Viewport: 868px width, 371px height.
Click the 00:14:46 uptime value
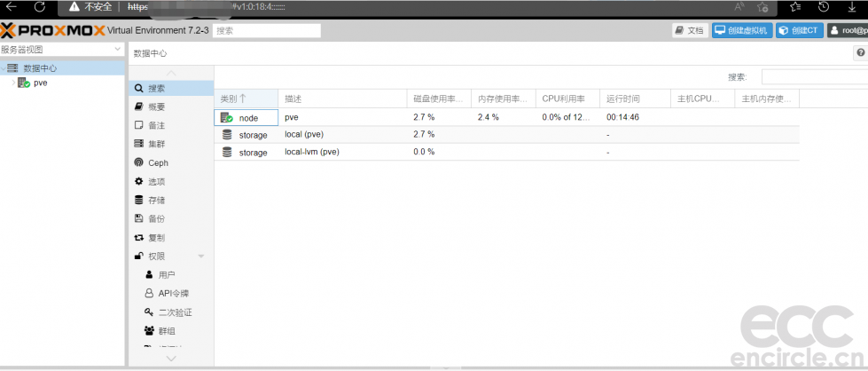(x=622, y=117)
